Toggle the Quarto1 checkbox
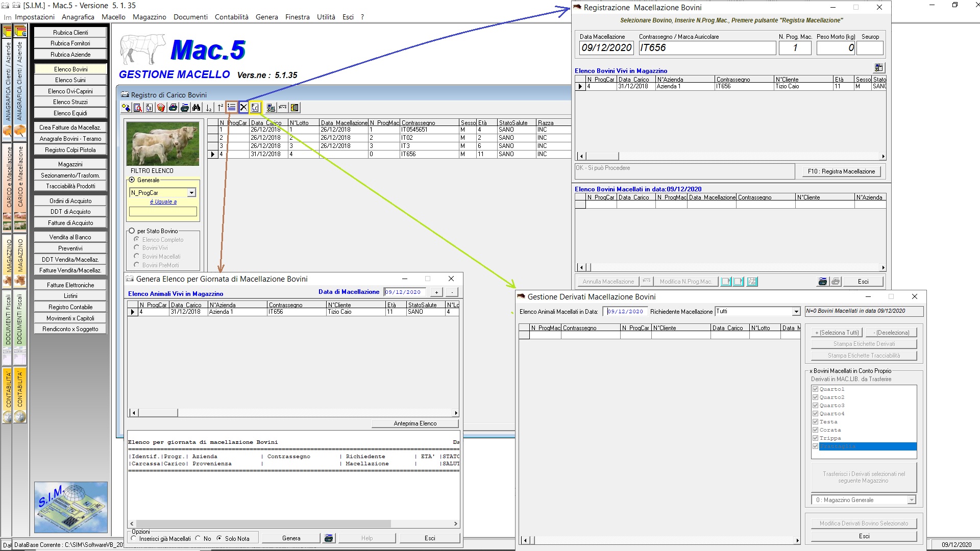 815,389
